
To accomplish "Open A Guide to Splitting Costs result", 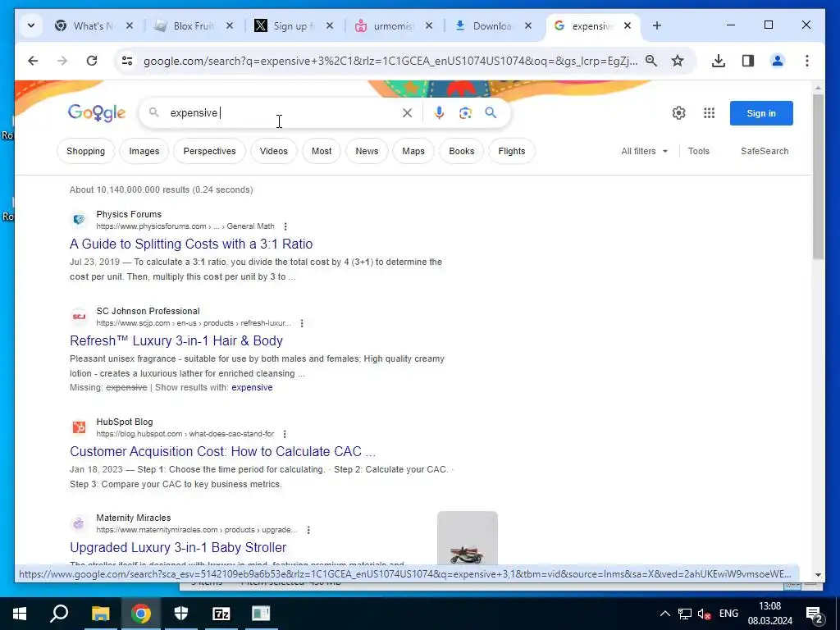I will (191, 244).
